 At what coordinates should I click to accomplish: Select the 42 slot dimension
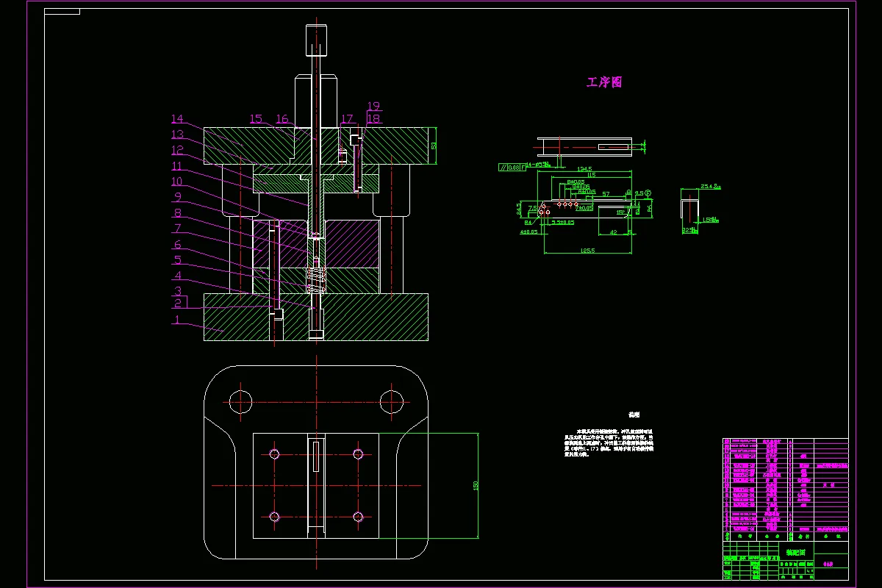[x=614, y=233]
